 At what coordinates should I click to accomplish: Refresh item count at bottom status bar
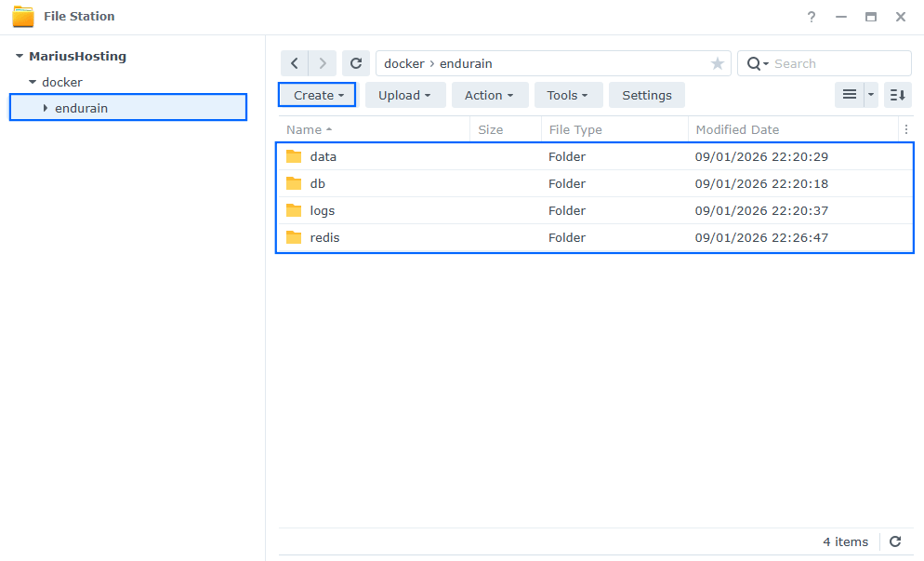click(895, 541)
